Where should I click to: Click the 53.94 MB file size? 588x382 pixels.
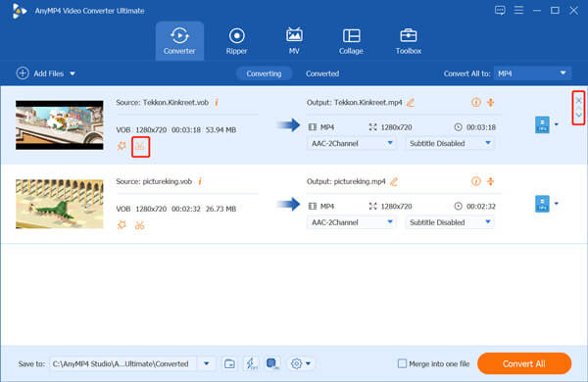220,130
